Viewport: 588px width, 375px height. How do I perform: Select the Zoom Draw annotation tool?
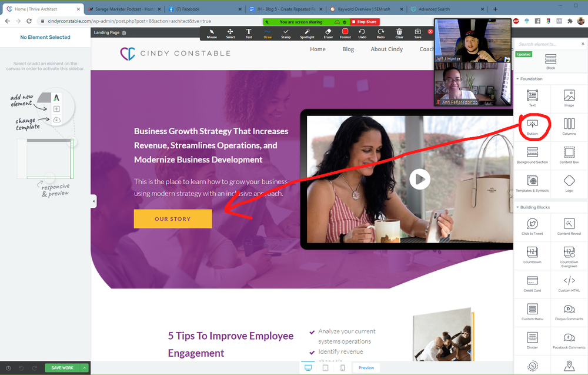[x=268, y=34]
